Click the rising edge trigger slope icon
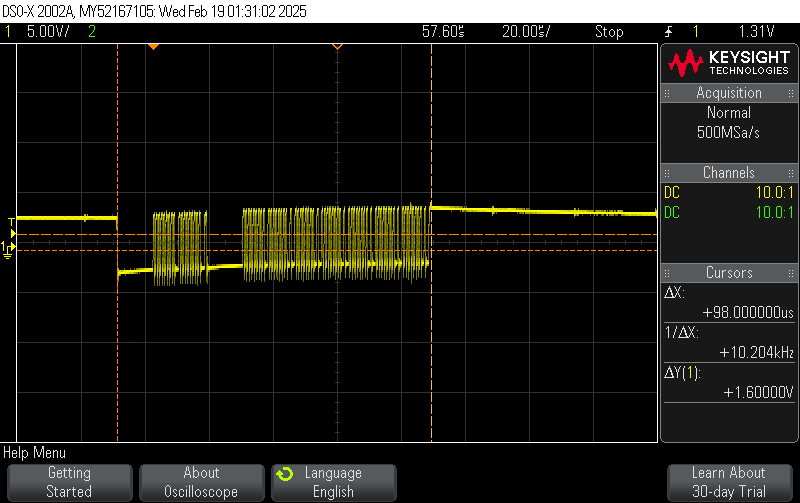Screen dimensions: 800x503 (x=668, y=32)
